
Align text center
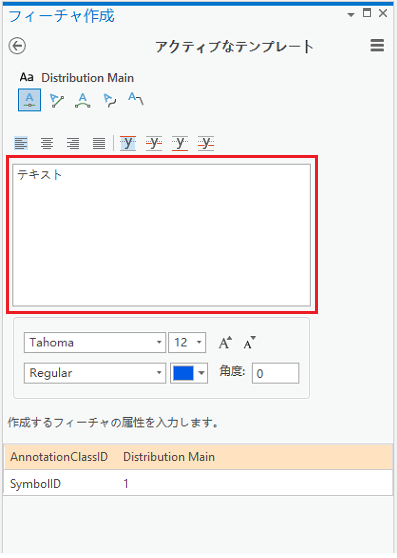(47, 143)
